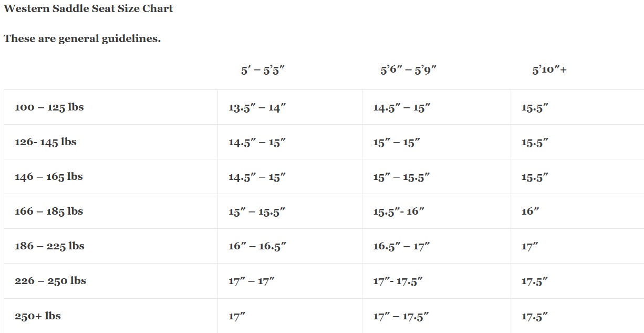Viewport: 644px width, 333px height.
Task: Click the "Western Saddle Seat Size Chart" heading
Action: [x=88, y=8]
